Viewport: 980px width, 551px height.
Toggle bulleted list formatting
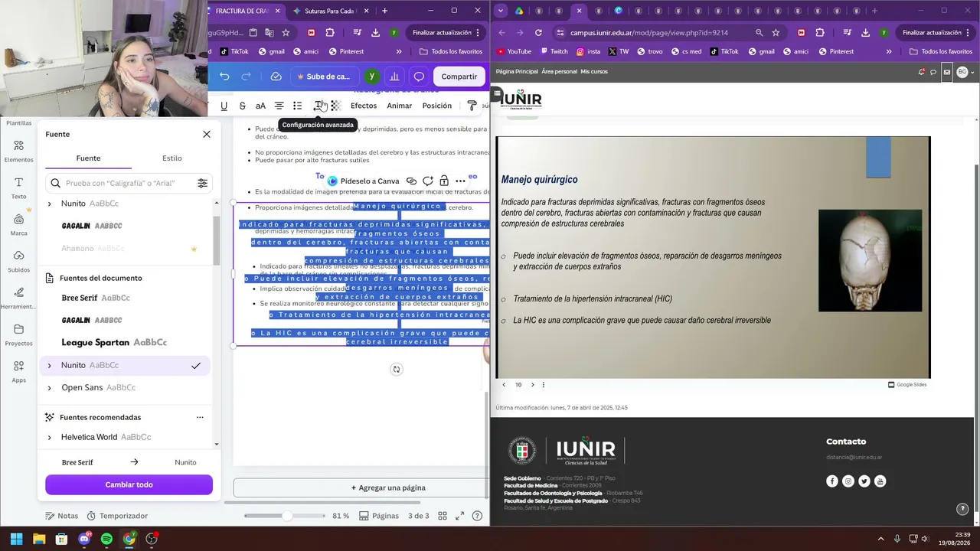coord(297,106)
